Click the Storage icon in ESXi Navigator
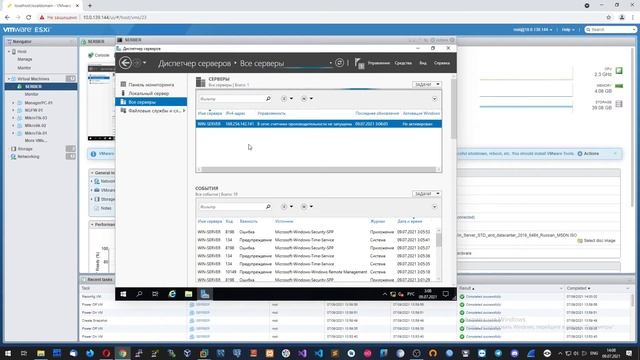The height and width of the screenshot is (360, 640). (13, 149)
